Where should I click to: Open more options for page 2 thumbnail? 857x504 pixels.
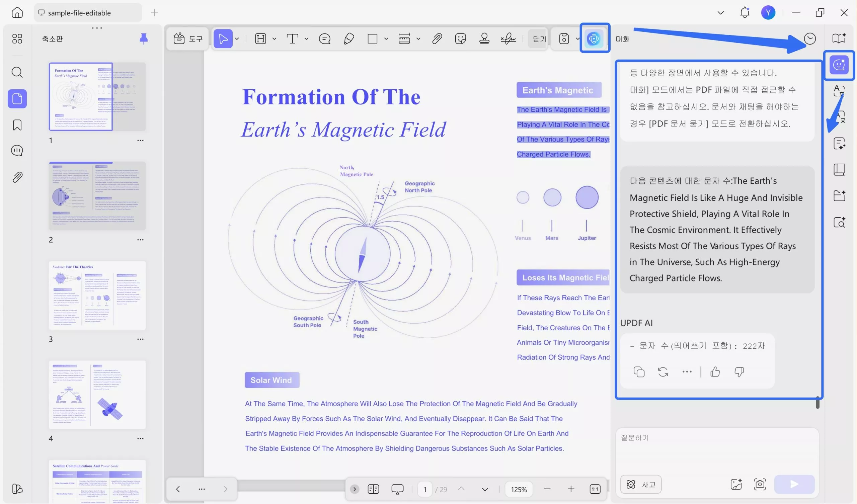tap(141, 240)
